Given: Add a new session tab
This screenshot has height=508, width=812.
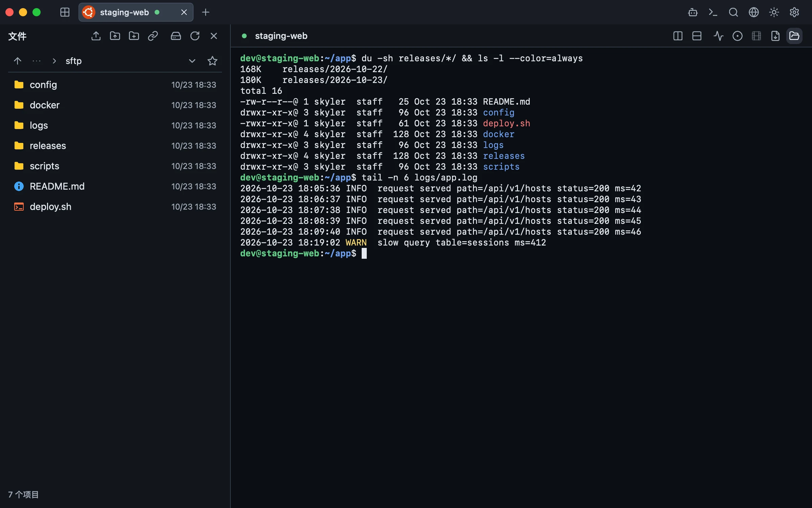Looking at the screenshot, I should coord(205,12).
